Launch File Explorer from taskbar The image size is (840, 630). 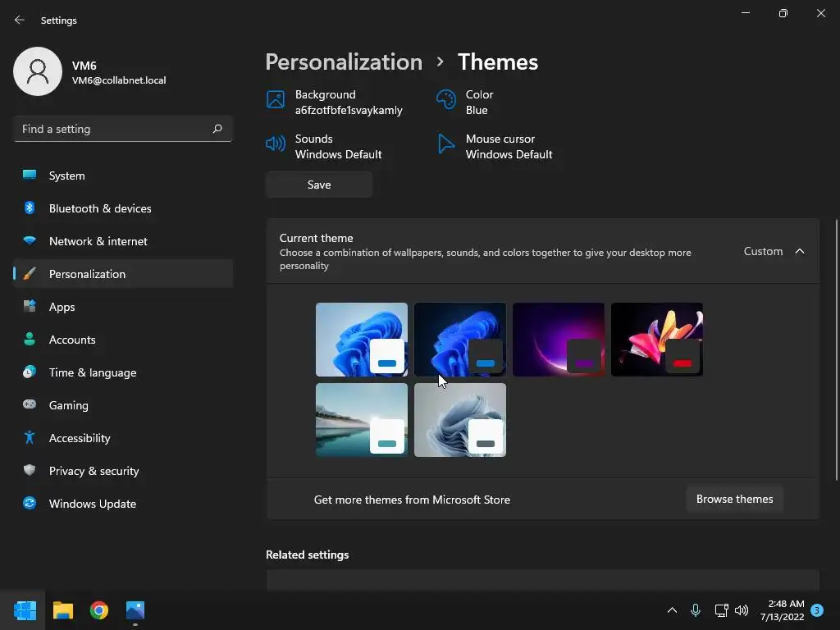(62, 610)
